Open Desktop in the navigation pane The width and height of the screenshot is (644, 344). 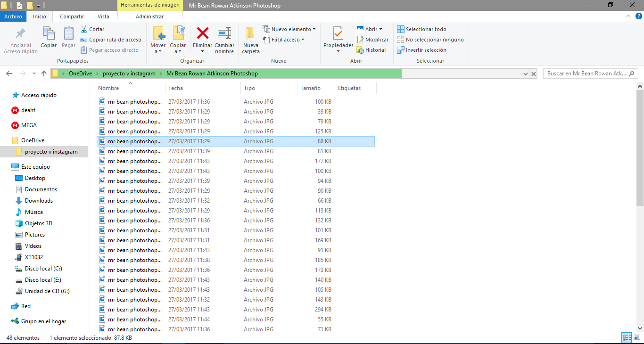[x=35, y=178]
